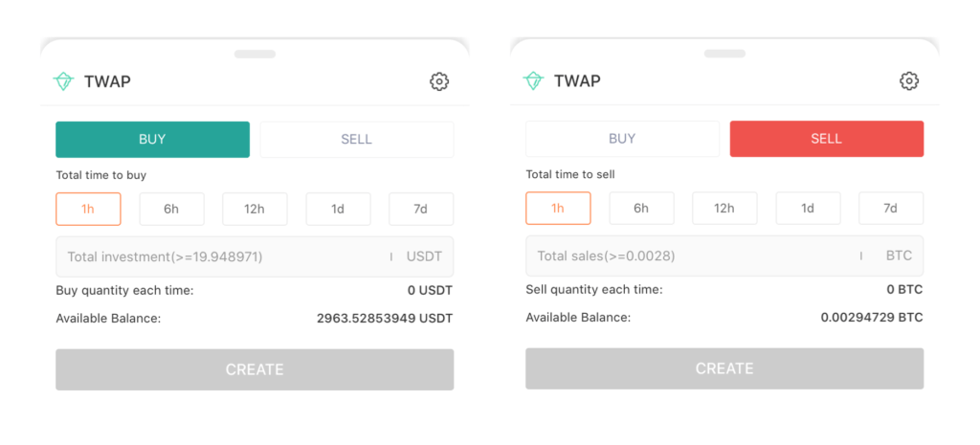Open settings gear in the sell panel

pyautogui.click(x=909, y=80)
